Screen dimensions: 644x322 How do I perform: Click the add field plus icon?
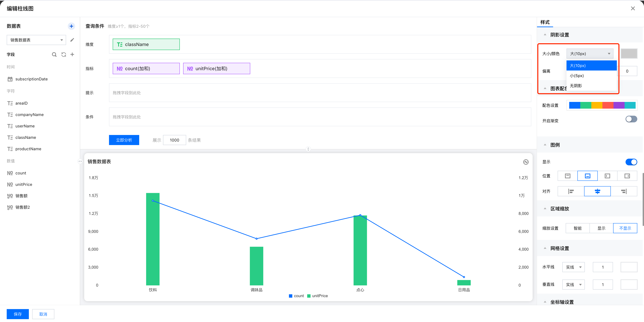[x=72, y=54]
